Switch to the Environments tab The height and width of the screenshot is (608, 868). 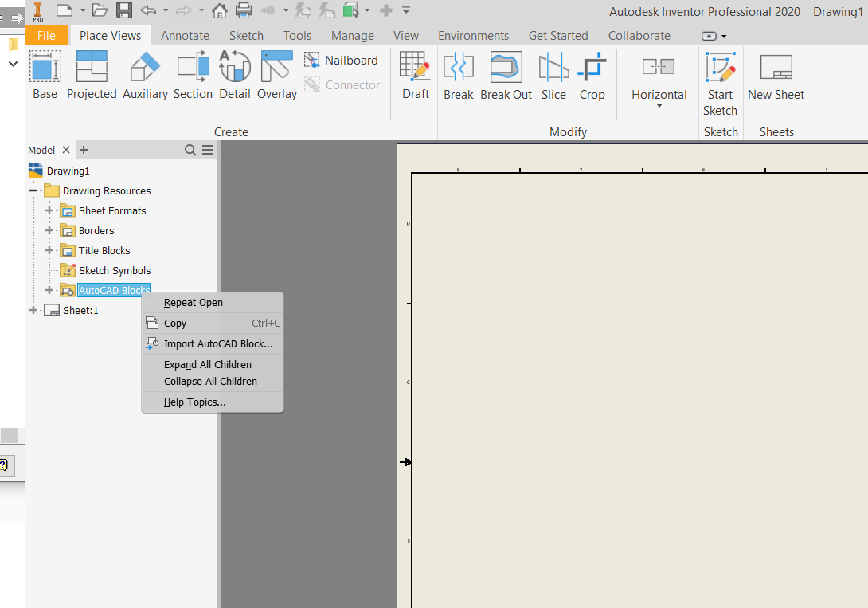point(473,35)
